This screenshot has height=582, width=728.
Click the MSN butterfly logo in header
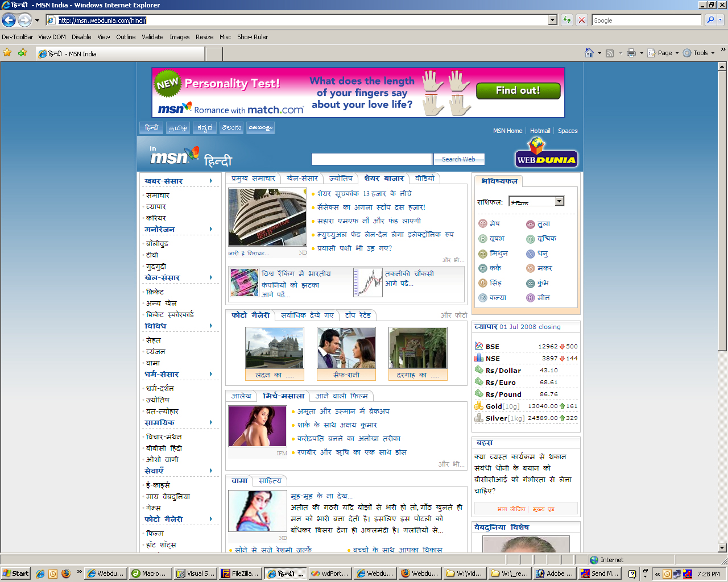pyautogui.click(x=174, y=155)
